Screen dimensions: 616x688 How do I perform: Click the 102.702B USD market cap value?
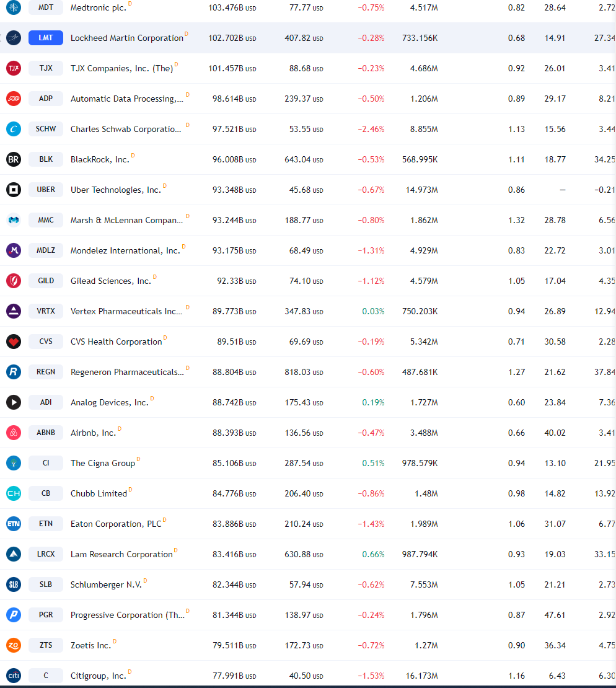tap(232, 38)
